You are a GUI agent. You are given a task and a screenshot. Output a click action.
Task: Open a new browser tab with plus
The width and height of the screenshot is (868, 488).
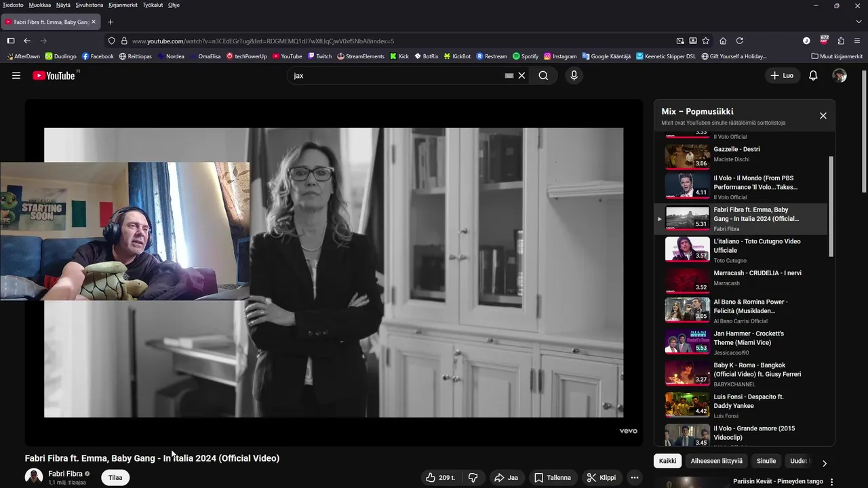(111, 22)
